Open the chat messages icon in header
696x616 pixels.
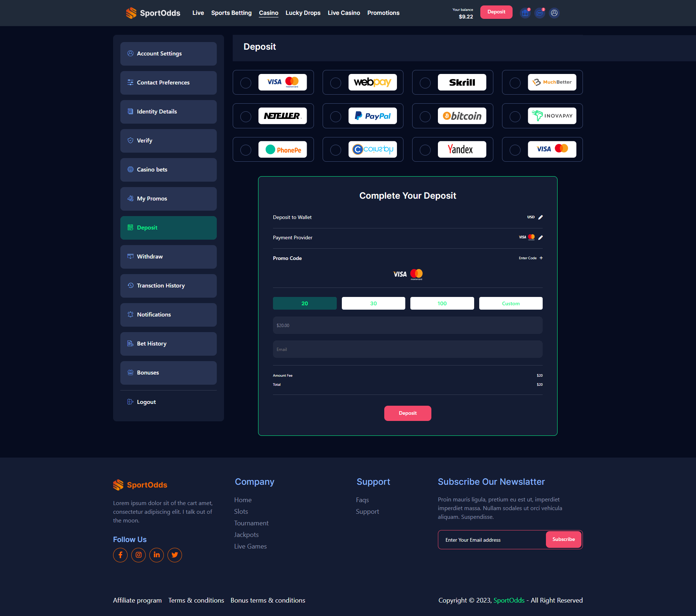coord(540,13)
